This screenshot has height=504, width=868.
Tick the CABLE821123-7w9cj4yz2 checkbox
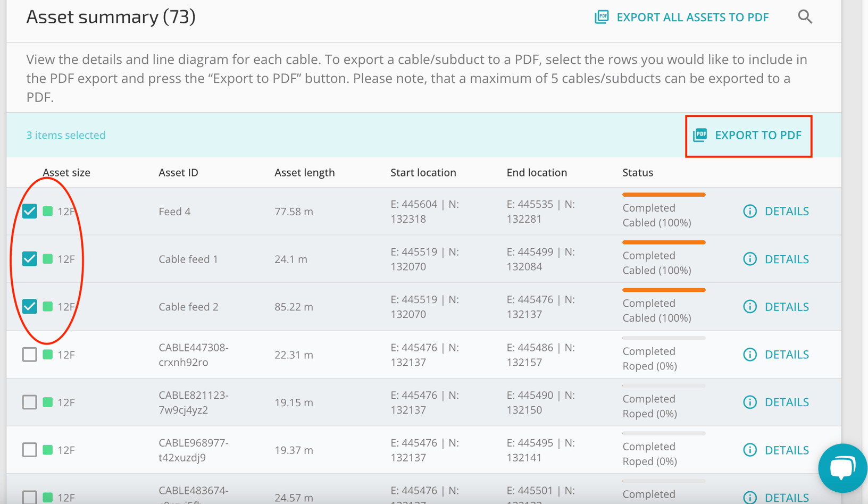coord(30,402)
